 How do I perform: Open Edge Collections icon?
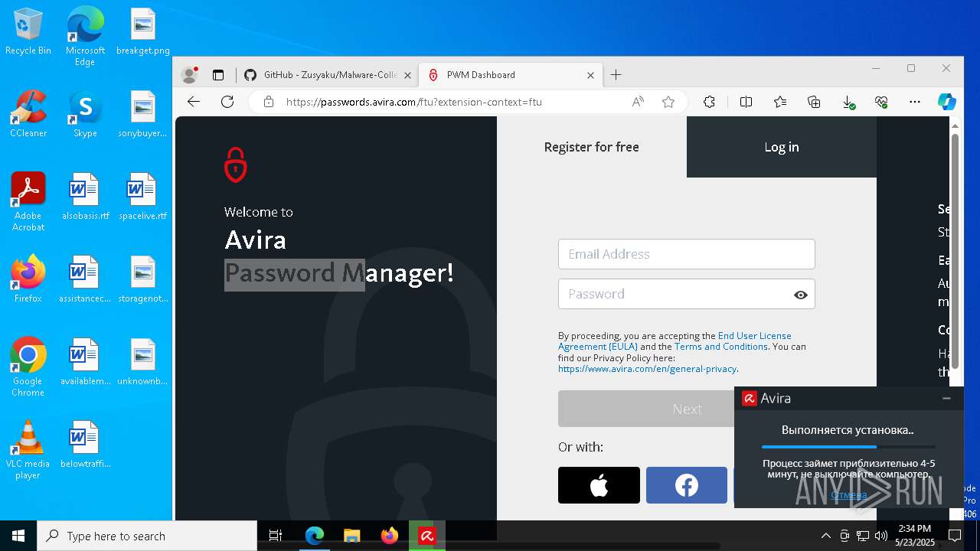(x=814, y=102)
